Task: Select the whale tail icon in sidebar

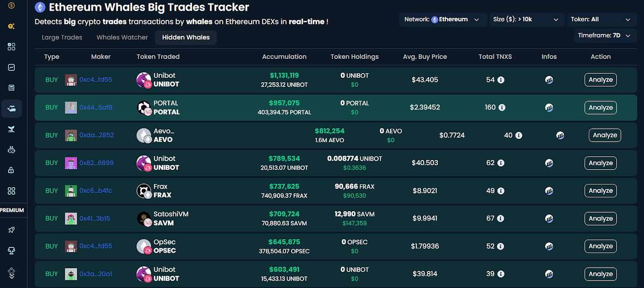Action: pyautogui.click(x=11, y=129)
